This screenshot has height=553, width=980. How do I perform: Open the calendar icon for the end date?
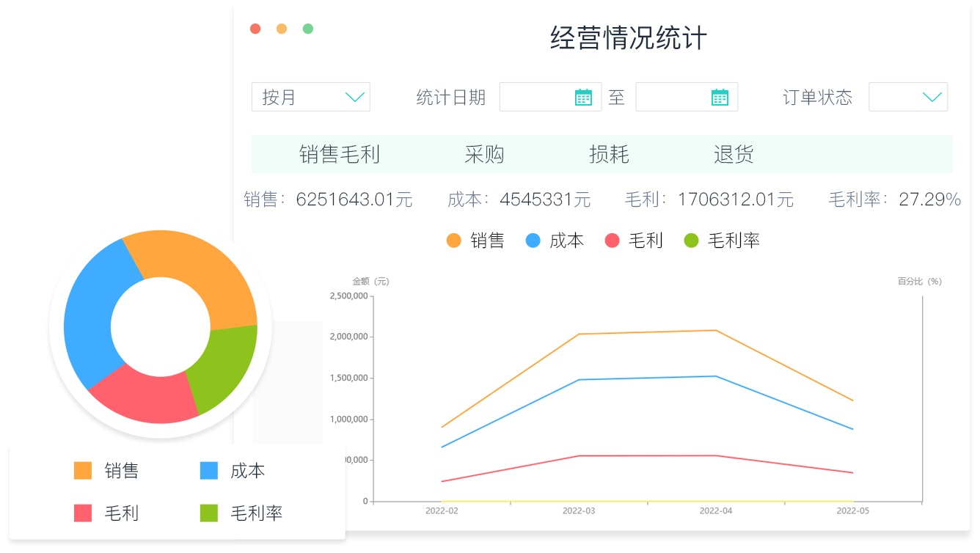click(x=720, y=96)
